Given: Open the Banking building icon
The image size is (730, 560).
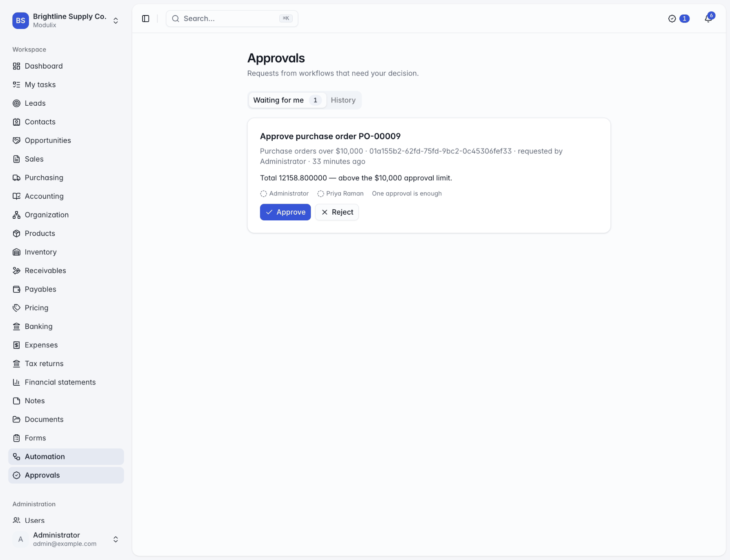Looking at the screenshot, I should [x=16, y=326].
